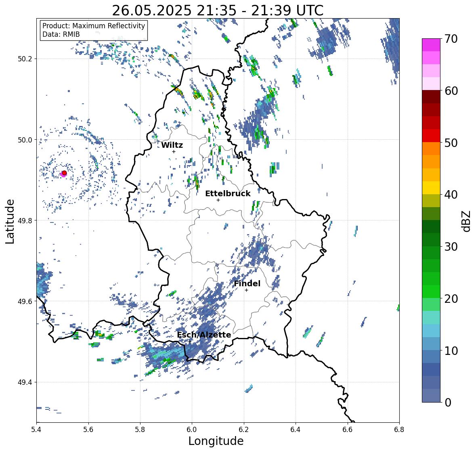Click the 40 dBZ colorbar tick label
This screenshot has height=451, width=476.
pos(451,195)
